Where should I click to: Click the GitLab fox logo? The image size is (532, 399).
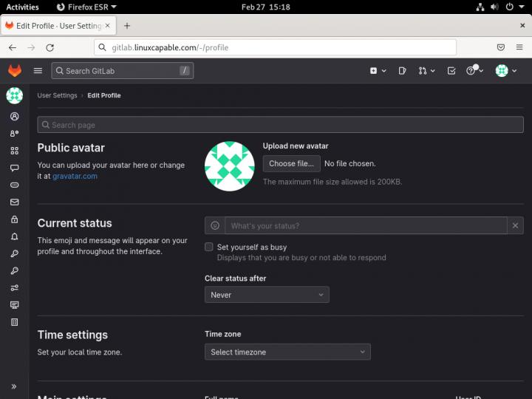point(15,71)
